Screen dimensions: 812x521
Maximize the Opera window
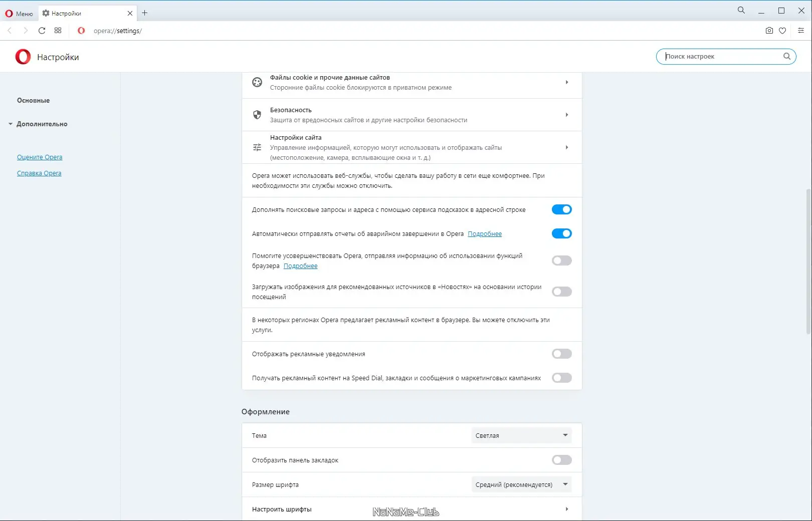pyautogui.click(x=781, y=11)
